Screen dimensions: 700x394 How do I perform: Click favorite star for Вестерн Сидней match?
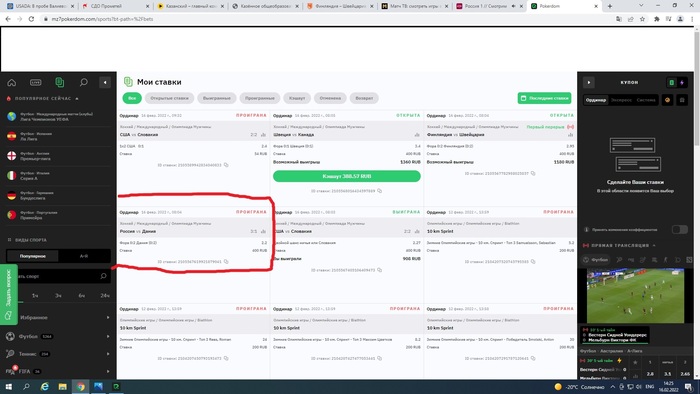635,362
